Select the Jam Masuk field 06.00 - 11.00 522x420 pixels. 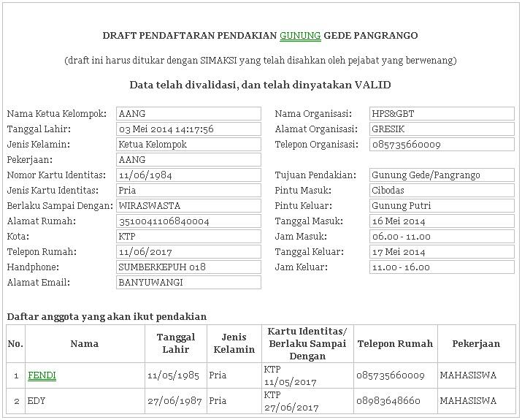click(x=442, y=236)
